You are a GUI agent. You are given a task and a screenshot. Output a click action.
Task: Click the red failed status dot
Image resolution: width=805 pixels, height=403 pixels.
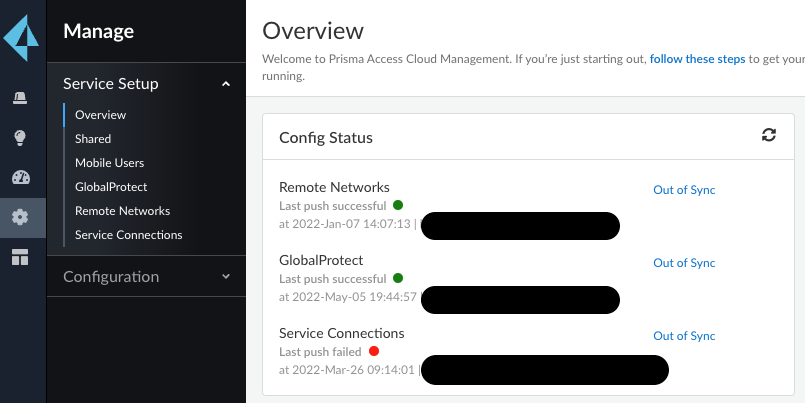[x=374, y=351]
